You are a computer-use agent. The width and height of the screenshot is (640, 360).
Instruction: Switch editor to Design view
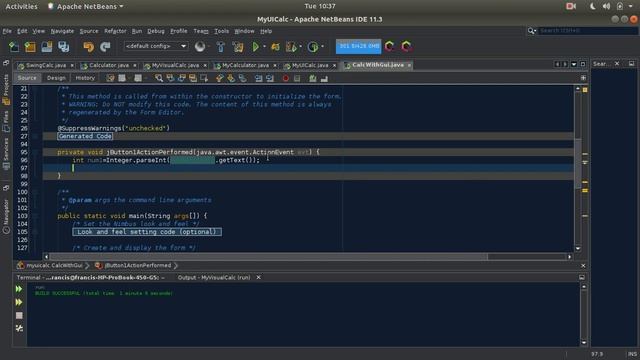56,78
